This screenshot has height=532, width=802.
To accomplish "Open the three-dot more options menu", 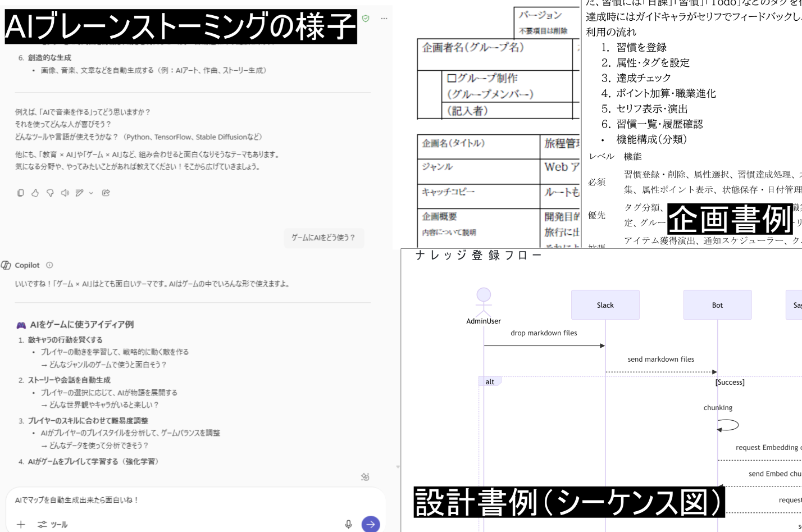I will [384, 19].
